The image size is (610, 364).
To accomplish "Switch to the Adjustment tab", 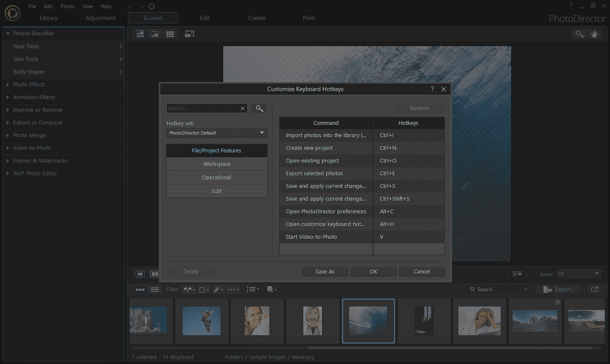I will (100, 18).
